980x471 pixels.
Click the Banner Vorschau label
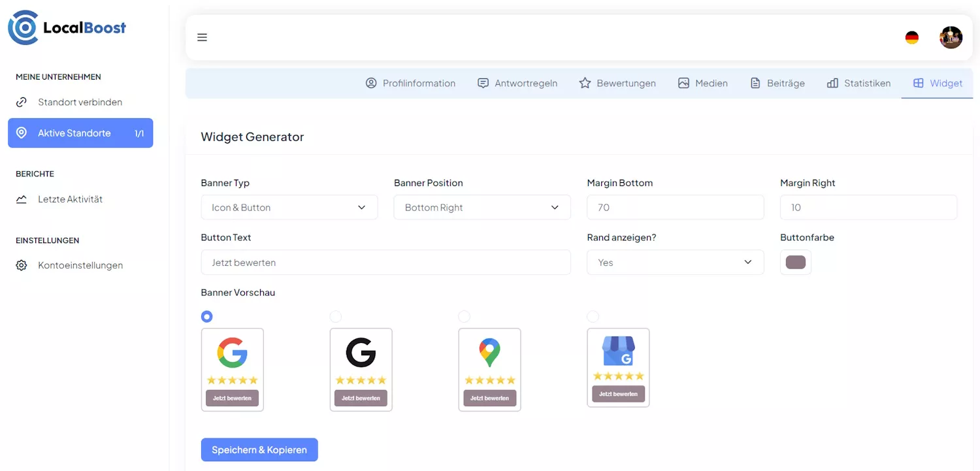(x=238, y=293)
